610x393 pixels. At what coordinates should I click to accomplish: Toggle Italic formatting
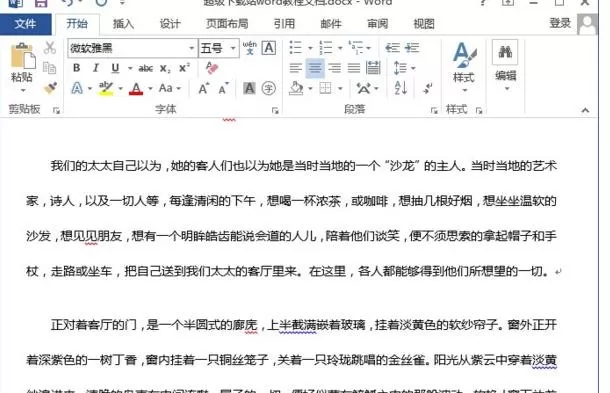[96, 68]
